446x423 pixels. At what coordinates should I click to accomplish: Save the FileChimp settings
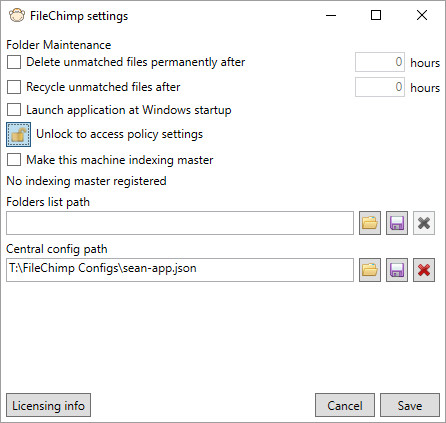pos(410,405)
